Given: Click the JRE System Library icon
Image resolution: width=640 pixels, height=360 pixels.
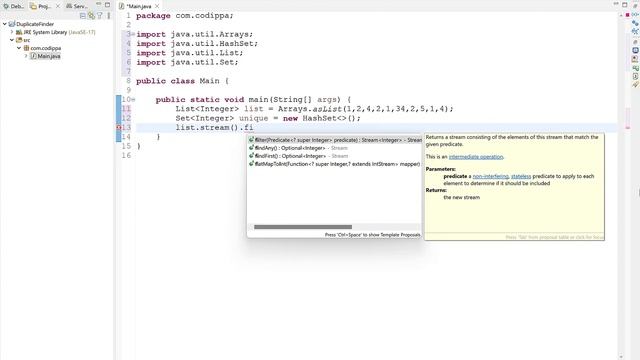Looking at the screenshot, I should coord(19,32).
